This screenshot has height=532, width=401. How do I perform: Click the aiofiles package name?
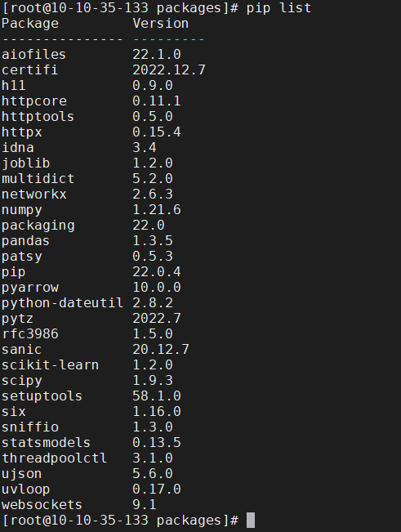34,54
